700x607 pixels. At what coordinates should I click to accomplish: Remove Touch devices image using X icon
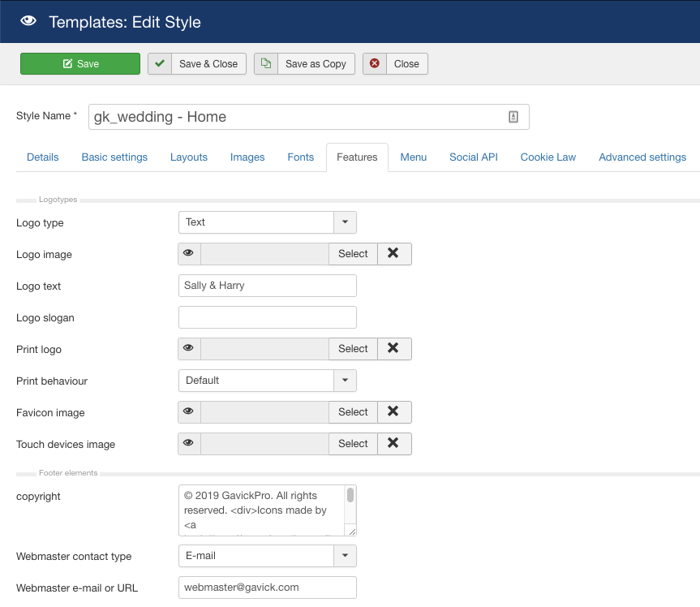393,444
